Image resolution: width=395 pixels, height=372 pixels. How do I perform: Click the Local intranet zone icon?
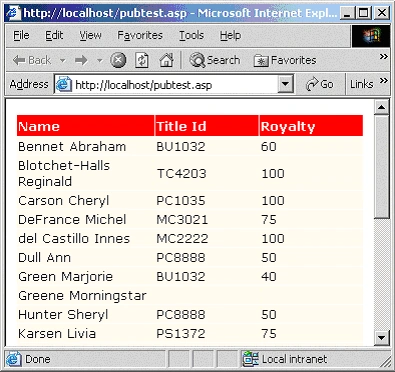[250, 359]
